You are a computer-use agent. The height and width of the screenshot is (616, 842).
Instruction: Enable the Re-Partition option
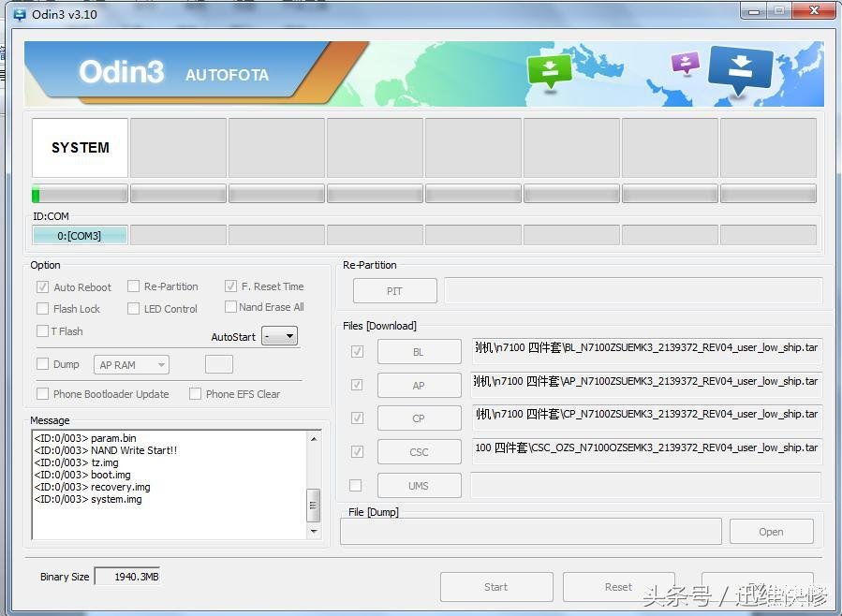pyautogui.click(x=133, y=286)
